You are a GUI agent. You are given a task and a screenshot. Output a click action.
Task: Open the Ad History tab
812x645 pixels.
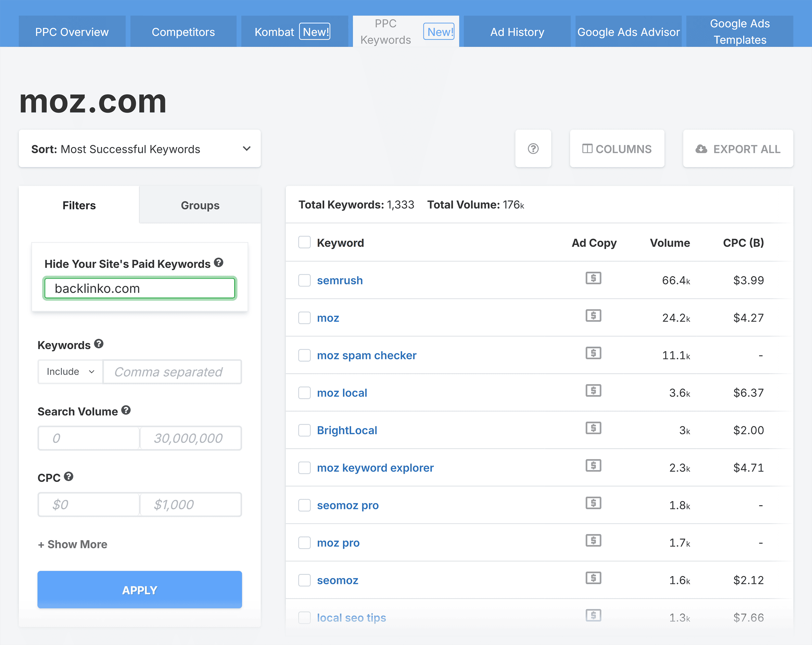tap(517, 32)
